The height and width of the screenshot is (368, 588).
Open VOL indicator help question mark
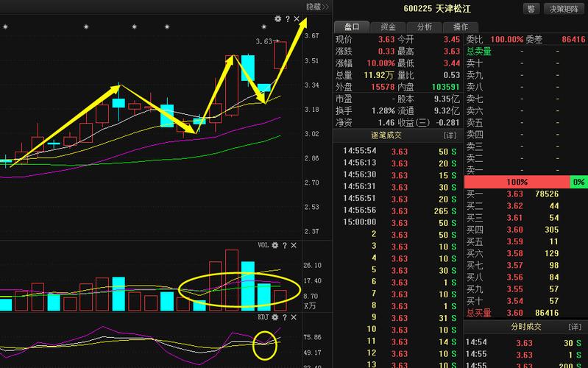coord(285,245)
